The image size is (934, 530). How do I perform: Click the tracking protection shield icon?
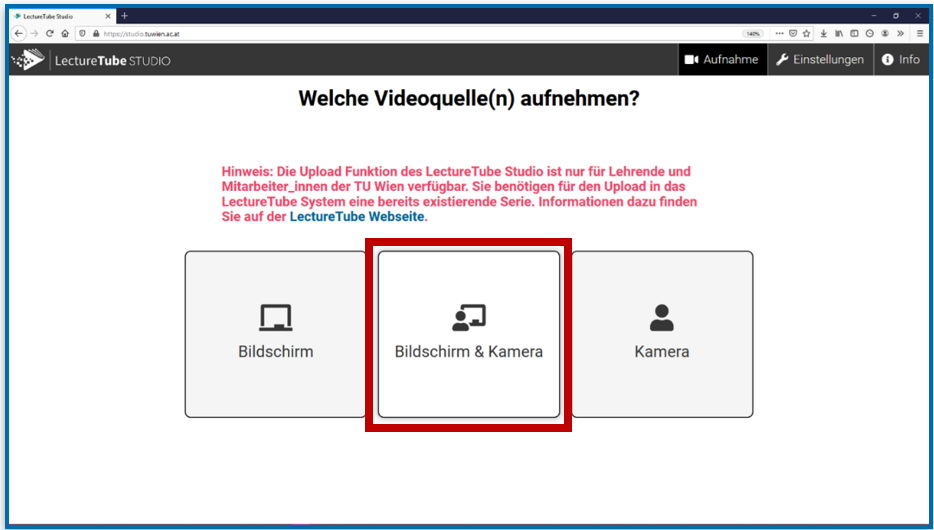click(x=83, y=34)
